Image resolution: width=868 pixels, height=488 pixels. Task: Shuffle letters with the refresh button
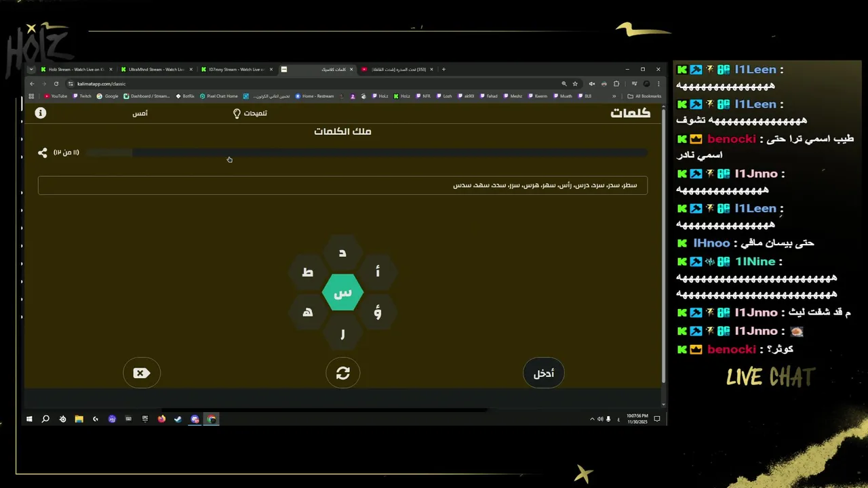coord(343,373)
